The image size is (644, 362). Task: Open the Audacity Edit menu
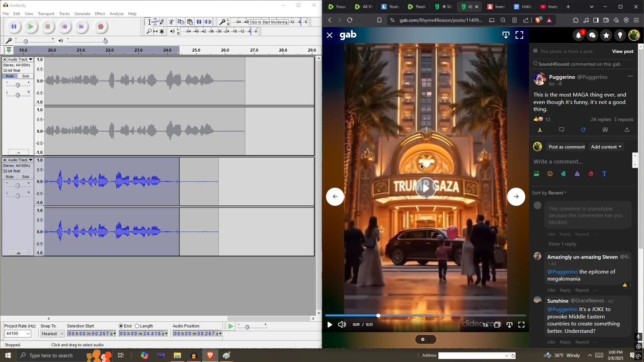(x=17, y=14)
